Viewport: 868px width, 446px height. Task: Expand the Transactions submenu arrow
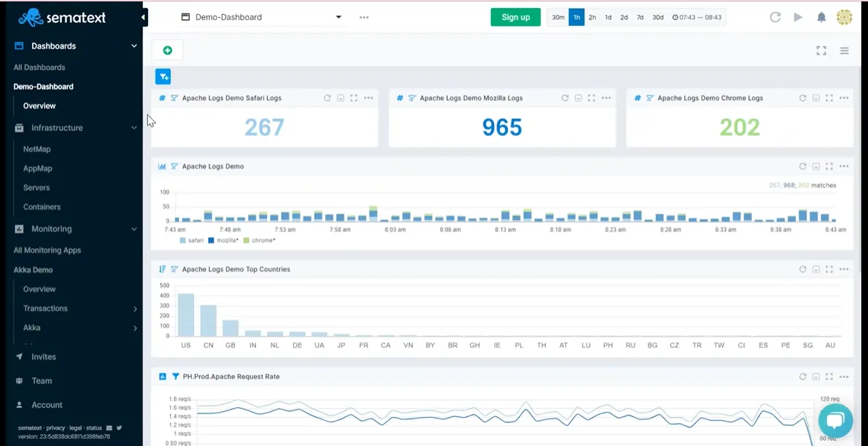(x=135, y=308)
